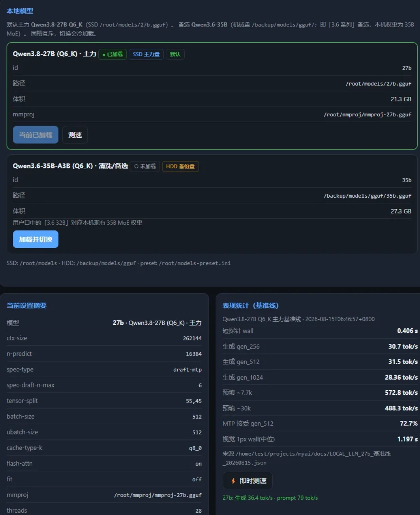Click the lightning bolt icon in 即时测速
Image resolution: width=420 pixels, height=515 pixels.
(233, 481)
